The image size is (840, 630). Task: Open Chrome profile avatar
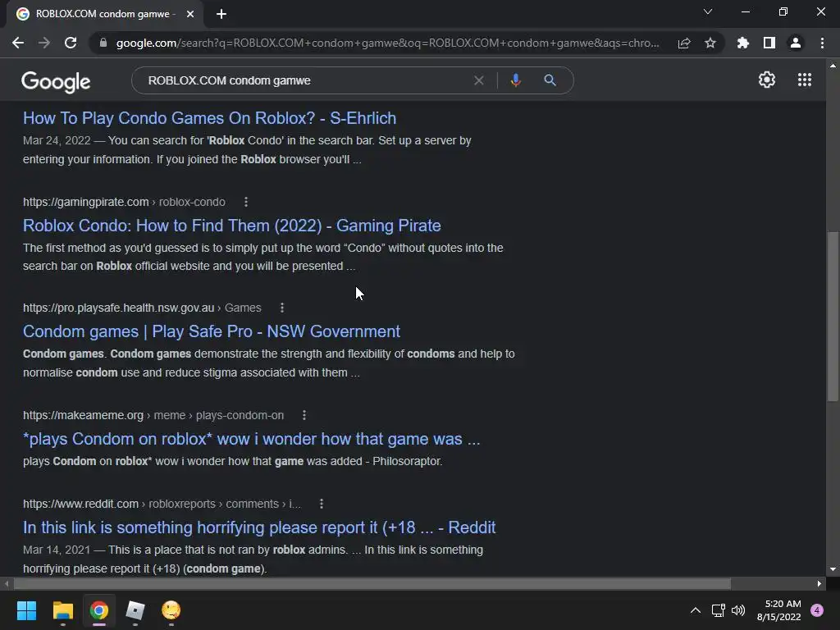click(796, 43)
